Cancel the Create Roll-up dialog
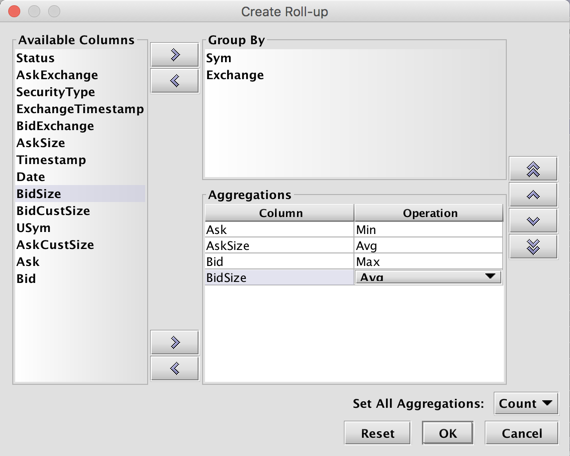The width and height of the screenshot is (570, 456). [521, 433]
